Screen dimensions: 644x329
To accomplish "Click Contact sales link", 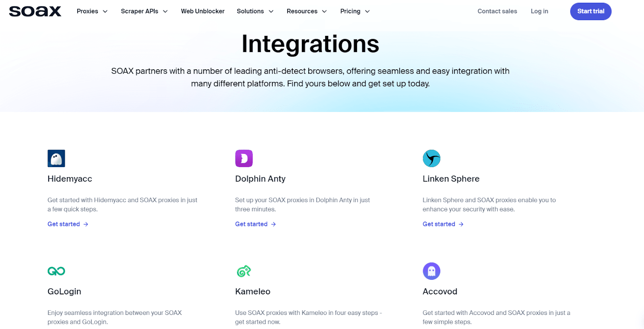I will point(497,11).
